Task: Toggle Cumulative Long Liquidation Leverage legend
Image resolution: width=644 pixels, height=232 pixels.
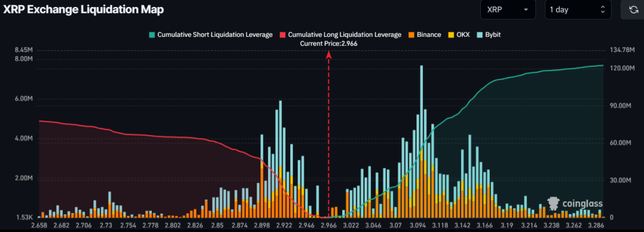Action: (x=340, y=35)
